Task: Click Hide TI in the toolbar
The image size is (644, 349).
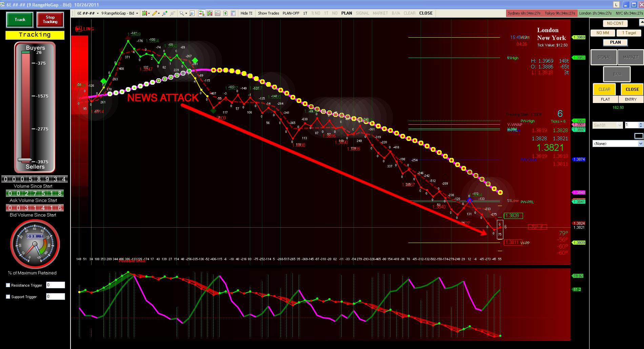Action: click(x=246, y=13)
